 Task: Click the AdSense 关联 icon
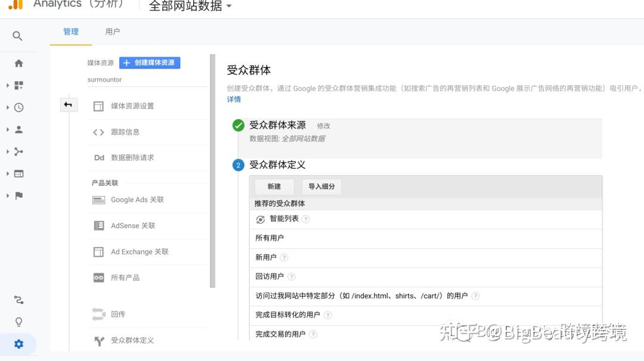99,226
